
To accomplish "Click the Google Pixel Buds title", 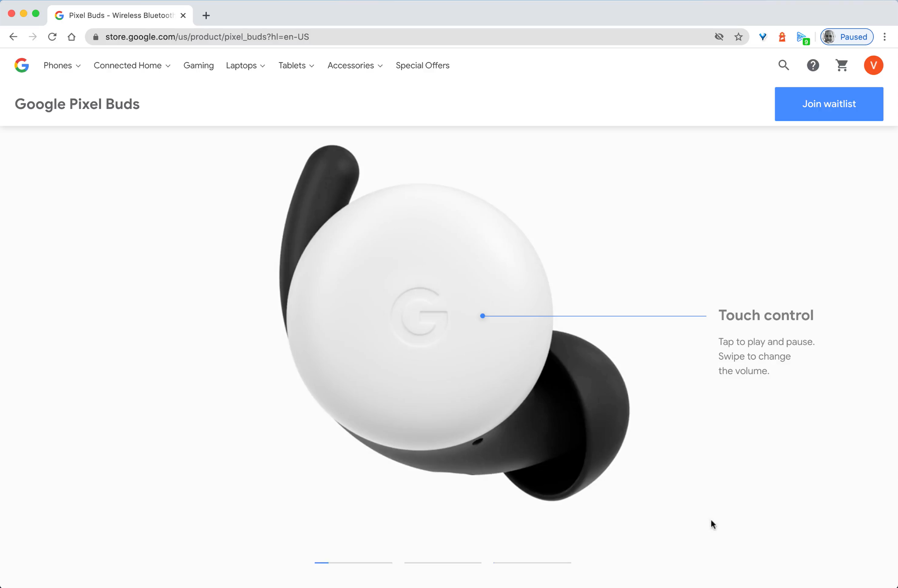I will coord(77,104).
